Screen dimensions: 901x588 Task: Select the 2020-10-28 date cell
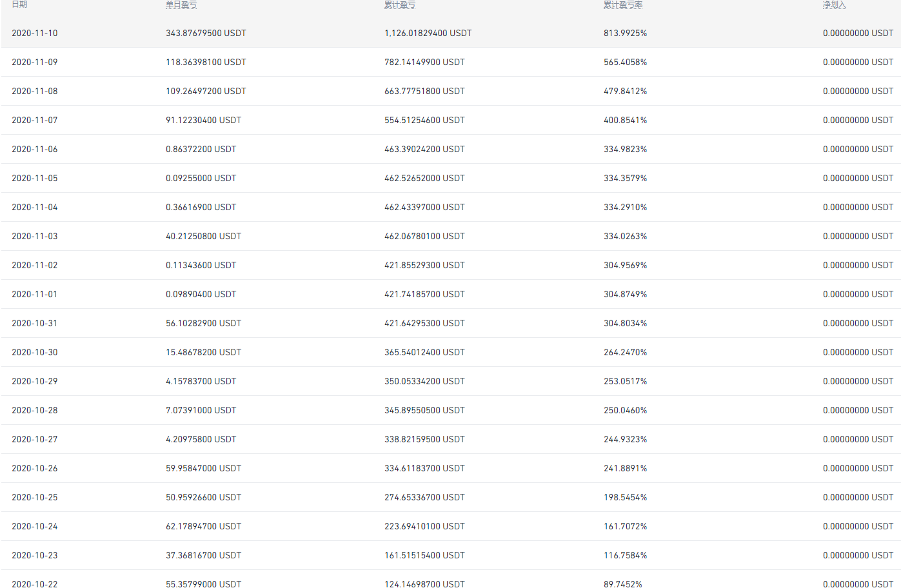35,410
